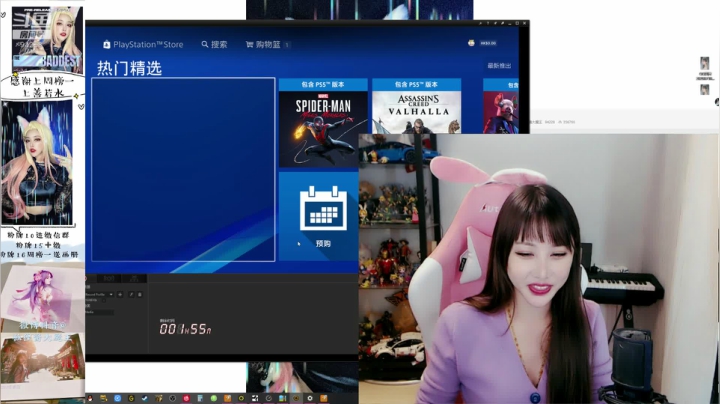Click the magnifier icon beside 搜索
Viewport: 720px width, 404px height.
point(205,44)
